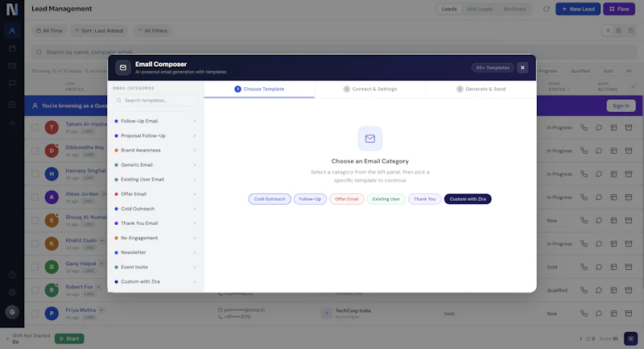Switch to list view layout icon
The image size is (644, 349).
pyautogui.click(x=608, y=31)
